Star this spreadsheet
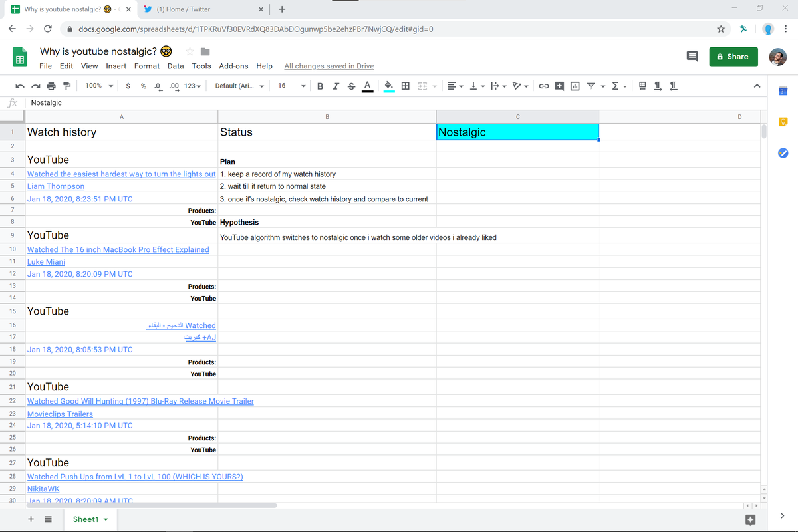This screenshot has height=532, width=798. tap(190, 51)
